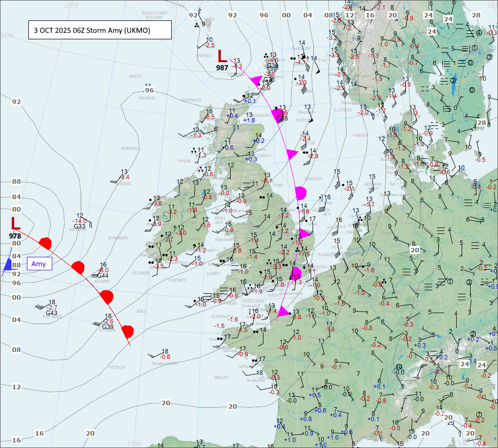Select the blue cold front triangle beside Amy

click(x=7, y=265)
